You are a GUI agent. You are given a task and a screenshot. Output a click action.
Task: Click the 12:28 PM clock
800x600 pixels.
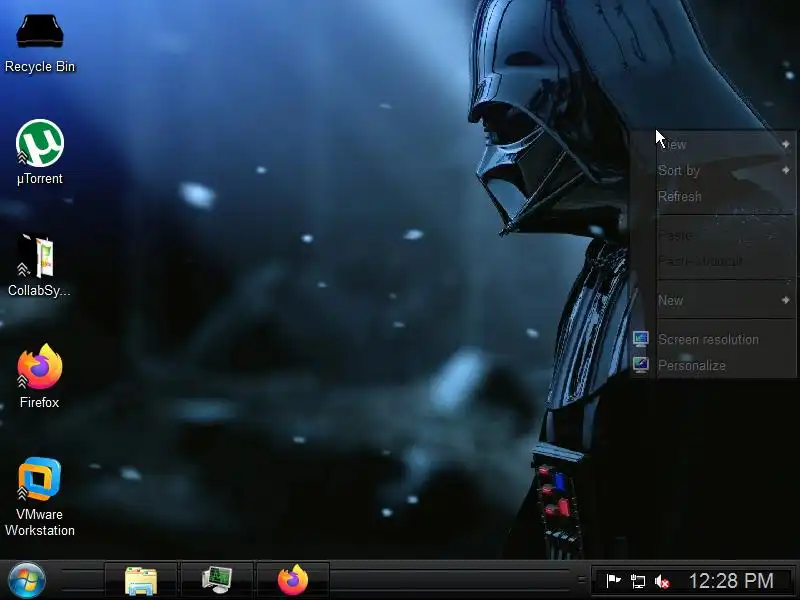731,581
